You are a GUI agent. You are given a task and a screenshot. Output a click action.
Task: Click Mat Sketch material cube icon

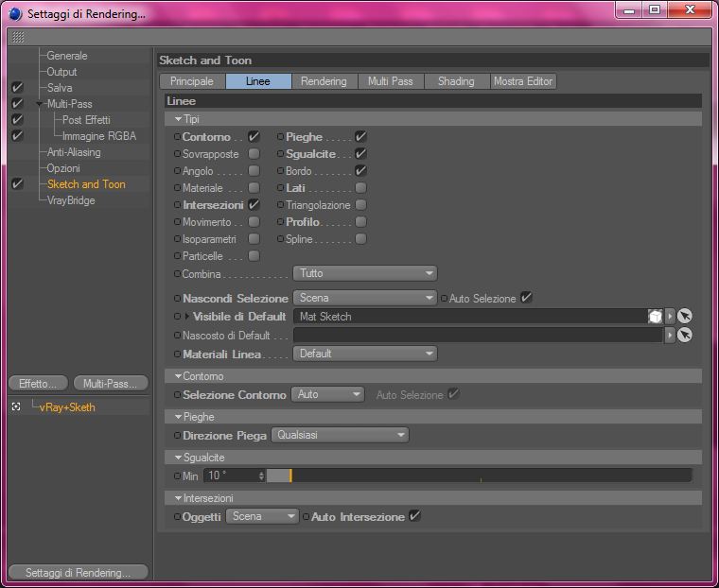coord(656,317)
